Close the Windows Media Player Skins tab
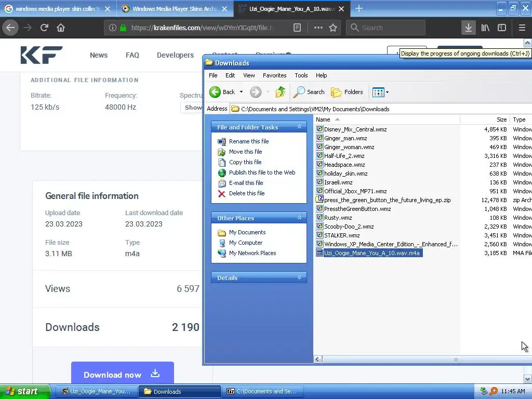 pos(224,9)
